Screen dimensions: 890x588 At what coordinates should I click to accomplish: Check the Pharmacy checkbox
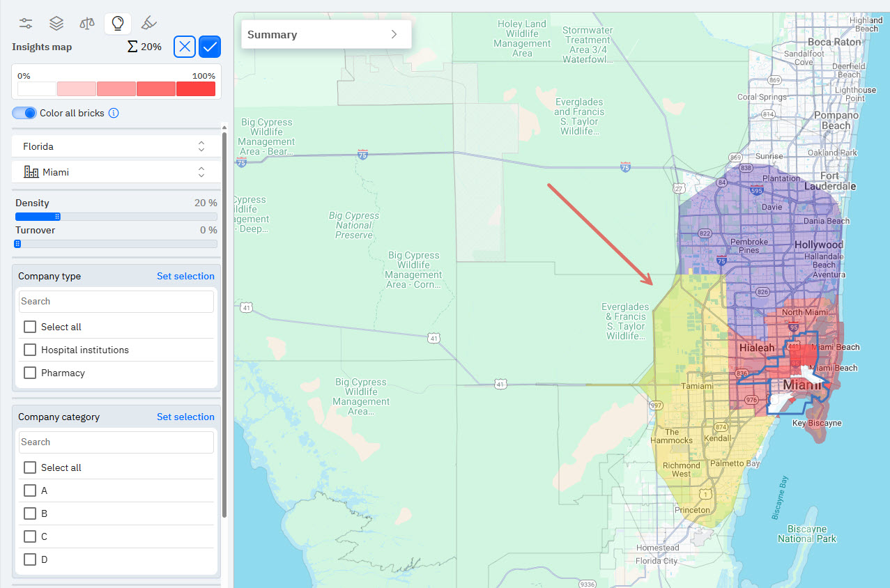point(30,373)
